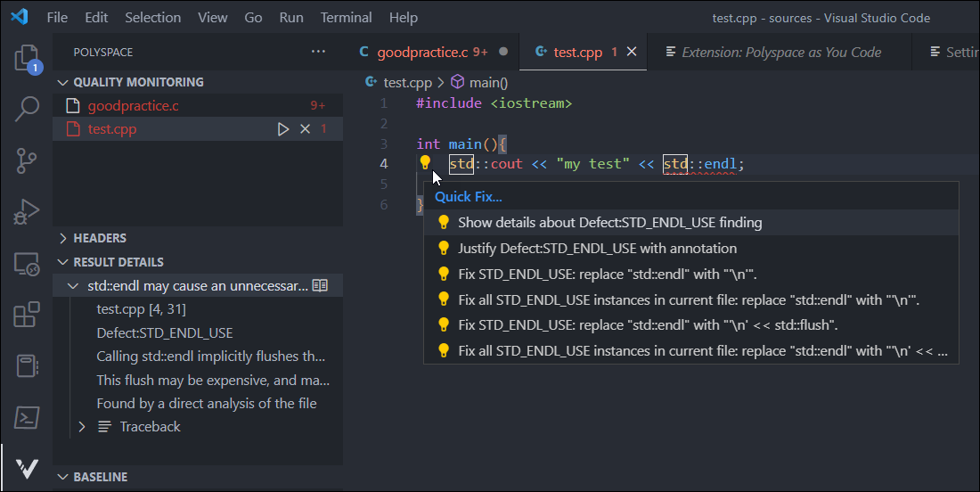Collapse the Baseline section
Screen dimensions: 980x492
pyautogui.click(x=62, y=476)
